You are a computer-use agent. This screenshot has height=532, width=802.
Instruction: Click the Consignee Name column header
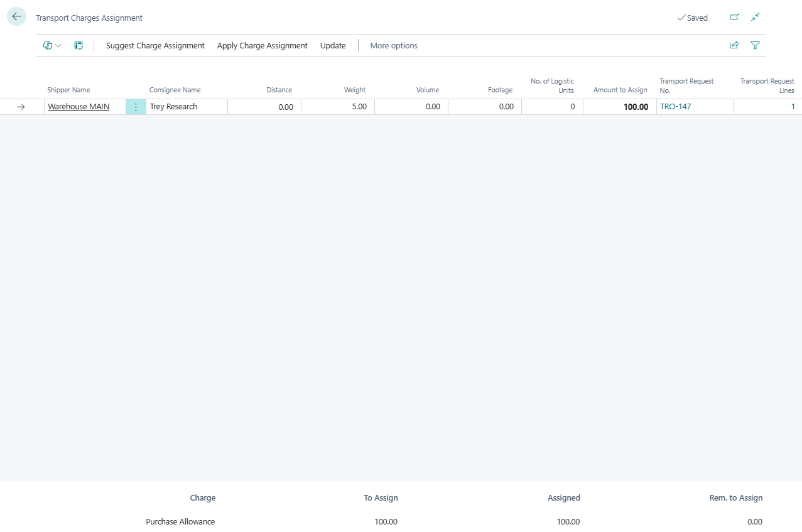[175, 90]
